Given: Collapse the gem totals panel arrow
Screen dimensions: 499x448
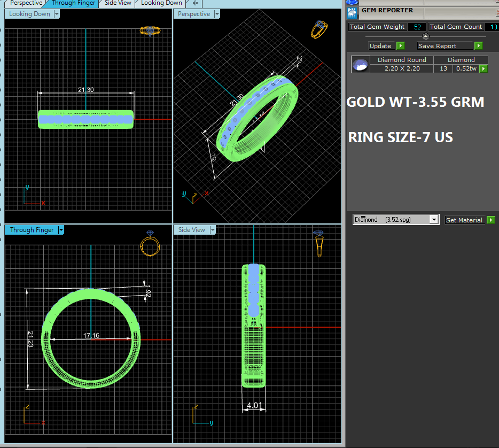Looking at the screenshot, I should pyautogui.click(x=426, y=36).
